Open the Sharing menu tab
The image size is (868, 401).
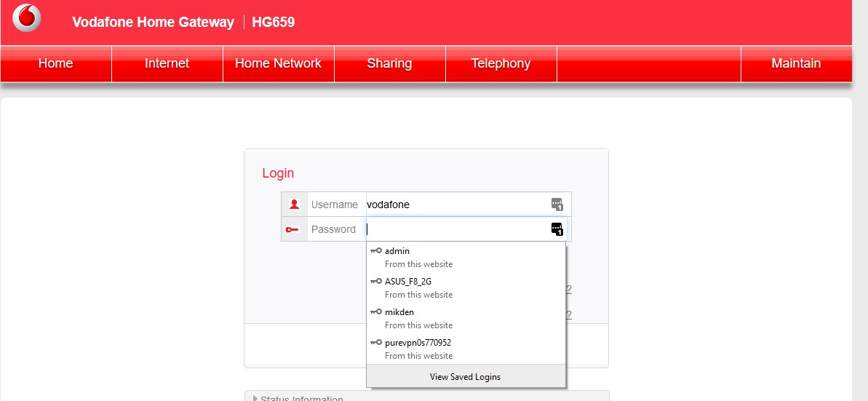[390, 64]
